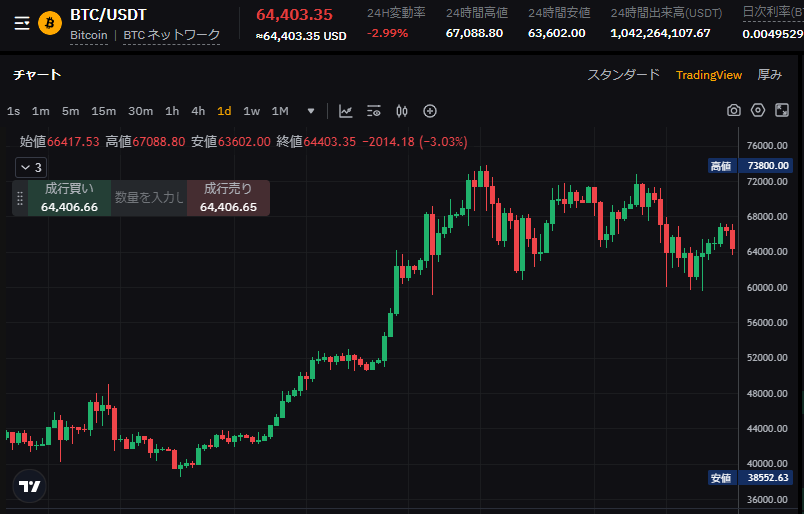Screen dimensions: 804x514
Task: Click the 63,602.00 24h low value
Action: click(556, 33)
